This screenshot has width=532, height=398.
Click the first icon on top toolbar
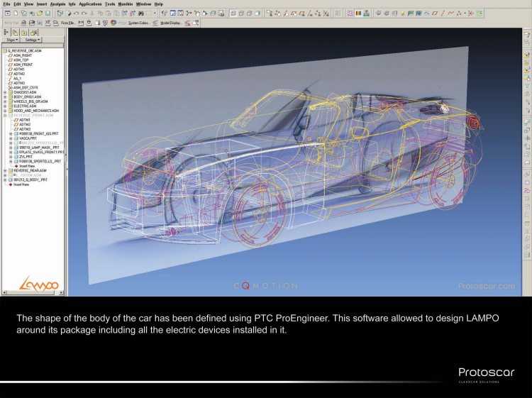click(x=7, y=13)
